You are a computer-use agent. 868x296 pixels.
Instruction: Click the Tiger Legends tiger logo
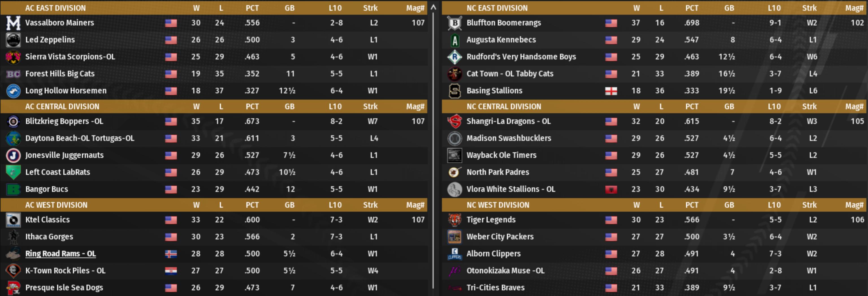(x=454, y=220)
